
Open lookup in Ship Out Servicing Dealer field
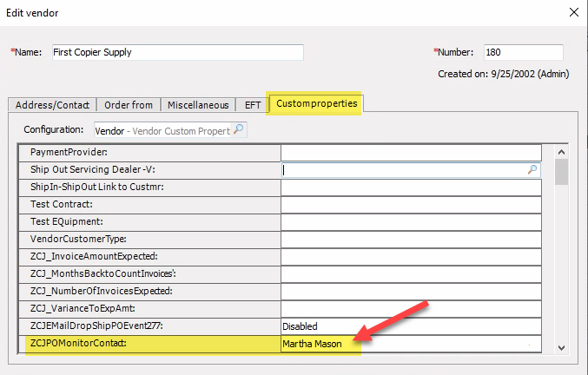pos(532,170)
